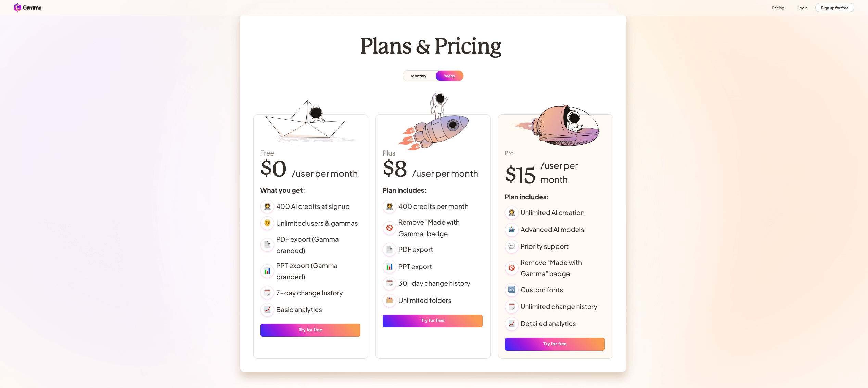Click Try for free under Pro plan
Screen dimensions: 868x388
(554, 344)
